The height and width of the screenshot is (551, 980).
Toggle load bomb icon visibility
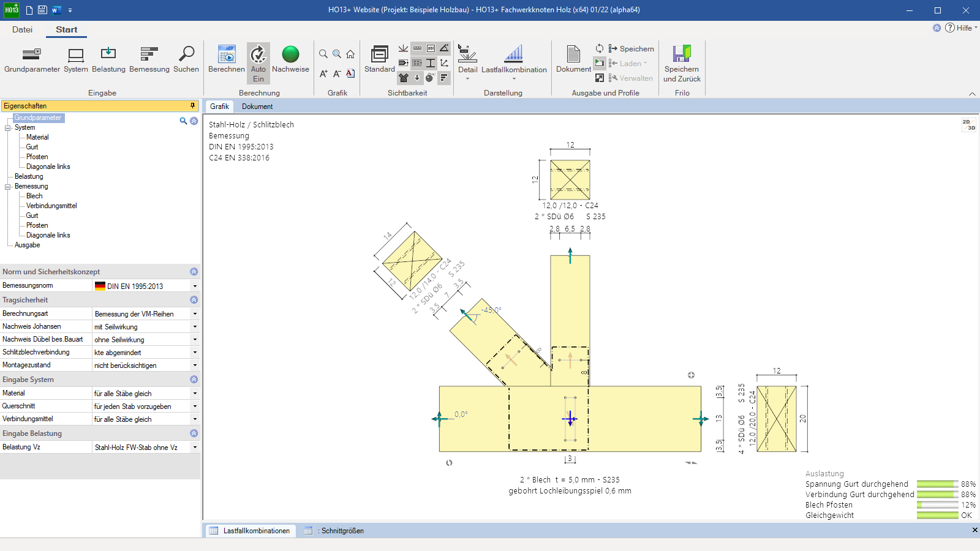(x=431, y=78)
